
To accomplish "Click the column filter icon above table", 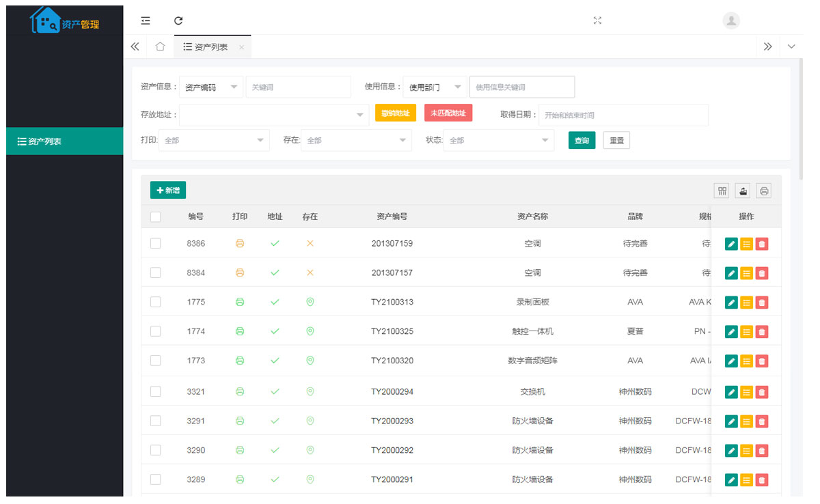I will [722, 191].
